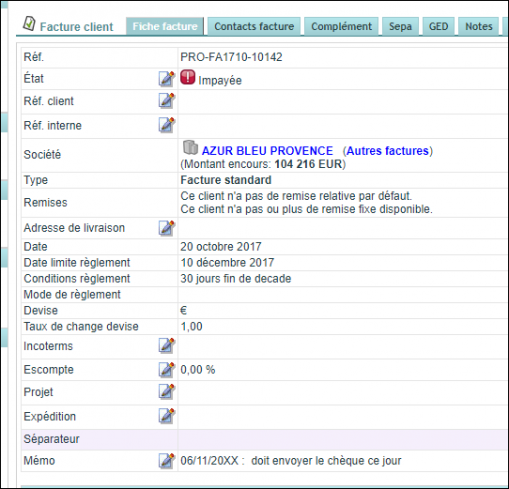Click the date 20 octobre 2017

(x=221, y=247)
